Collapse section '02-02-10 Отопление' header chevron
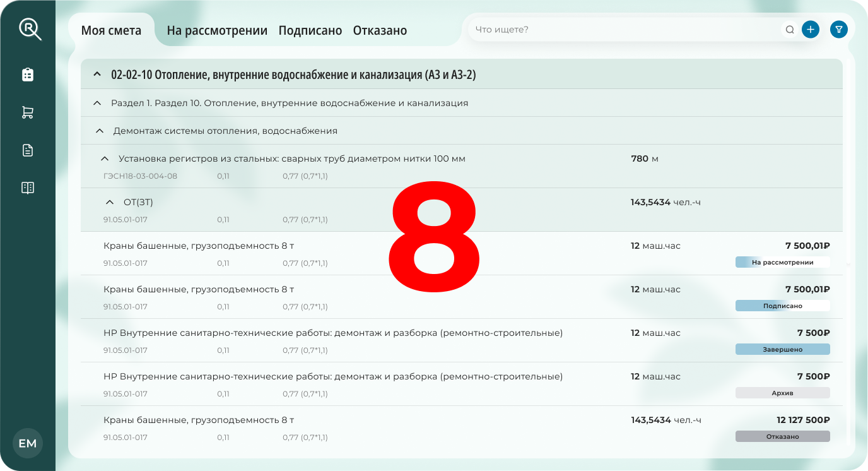Viewport: 868px width, 471px height. pyautogui.click(x=97, y=74)
